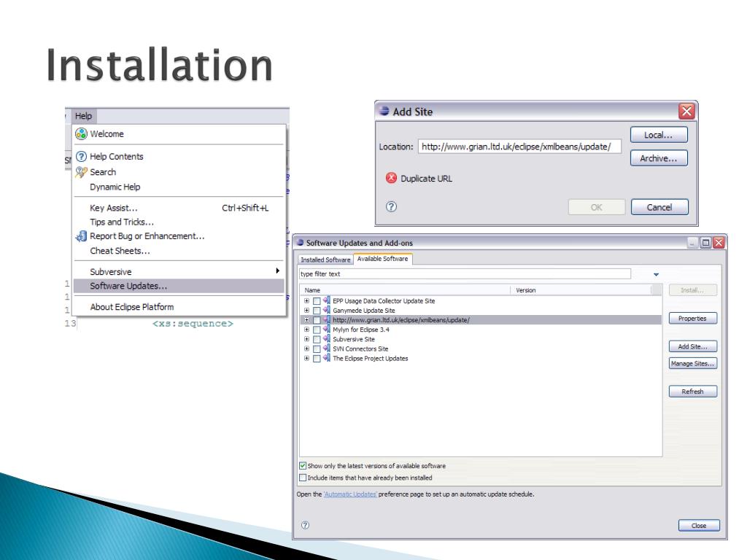Toggle Show only the latest versions checkbox
The width and height of the screenshot is (747, 560).
(303, 466)
